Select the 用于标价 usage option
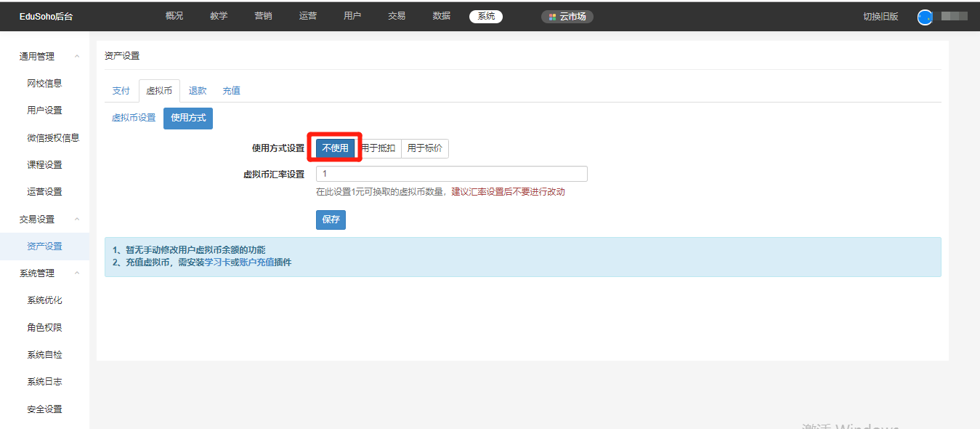The height and width of the screenshot is (429, 980). tap(424, 148)
